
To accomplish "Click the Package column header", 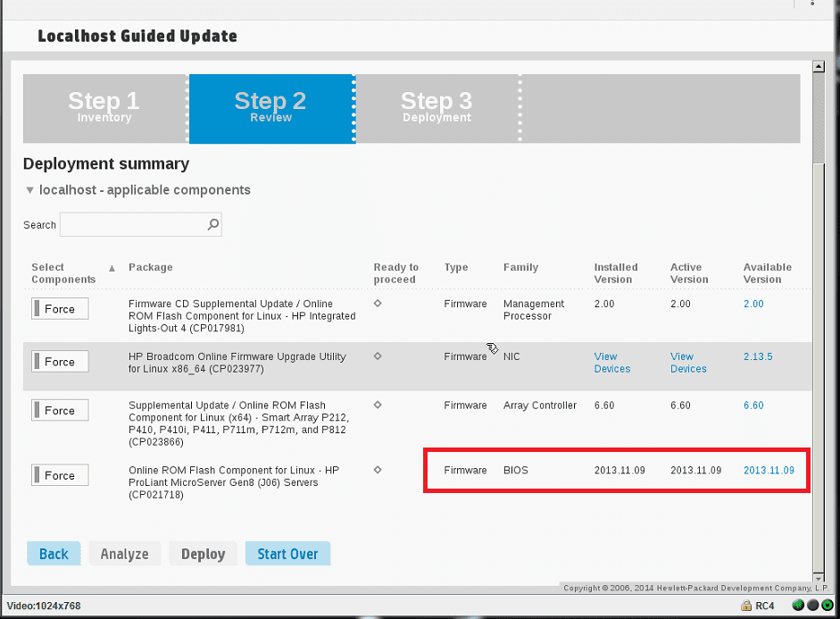I will point(151,267).
